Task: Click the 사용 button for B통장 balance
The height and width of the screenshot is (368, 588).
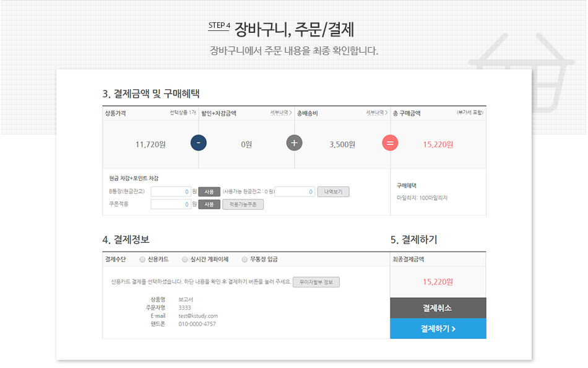Action: [x=209, y=191]
